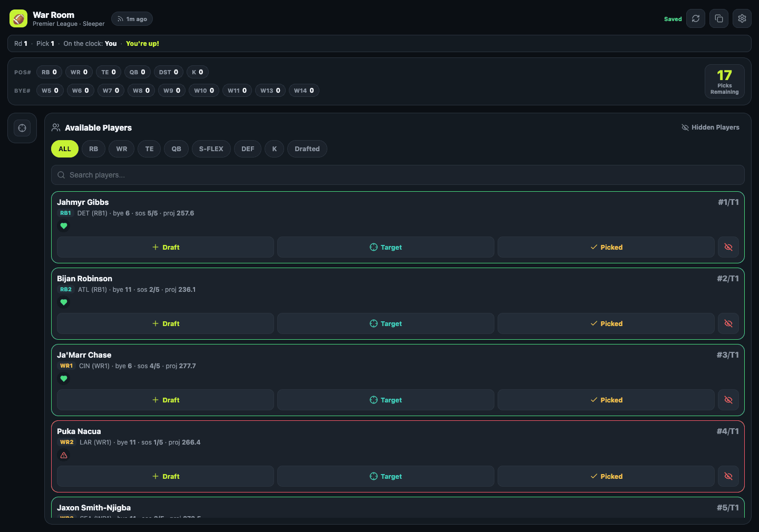Mark Bijan Robinson as Picked
Screen dimensions: 759x532
(x=606, y=323)
